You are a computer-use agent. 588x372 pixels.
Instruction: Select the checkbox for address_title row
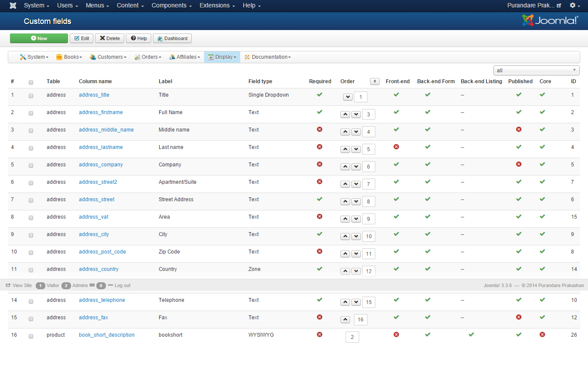[31, 96]
